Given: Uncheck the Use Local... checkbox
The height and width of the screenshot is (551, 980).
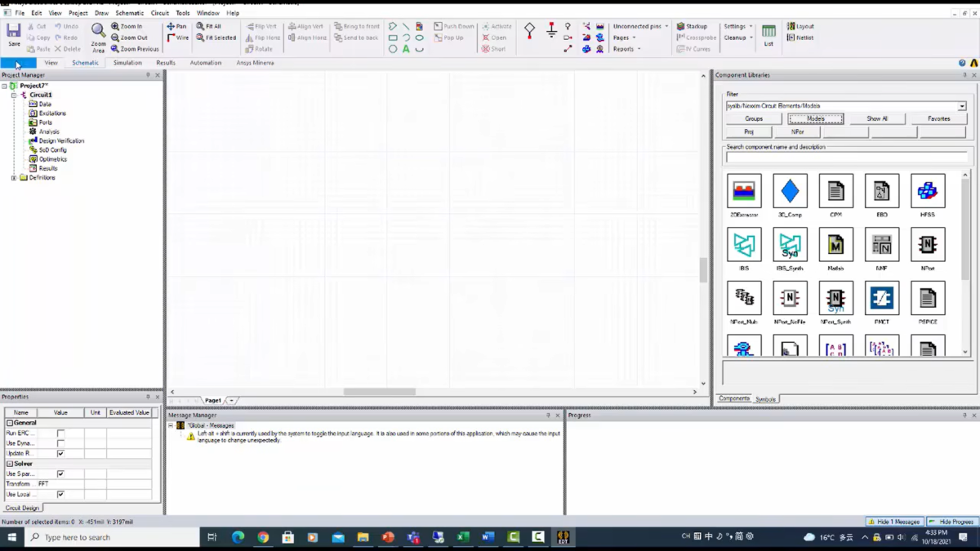Looking at the screenshot, I should (60, 494).
